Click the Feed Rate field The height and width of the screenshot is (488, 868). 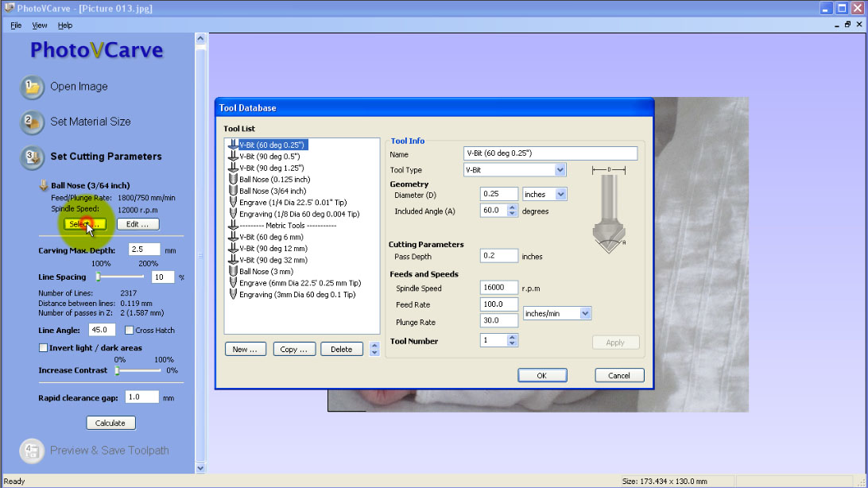click(498, 304)
